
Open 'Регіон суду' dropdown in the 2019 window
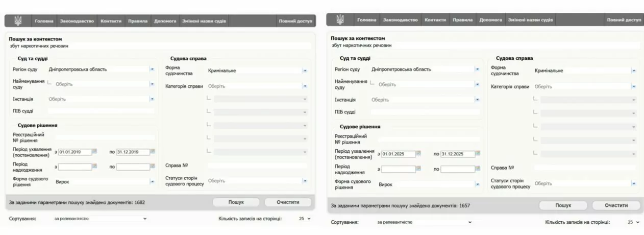pyautogui.click(x=152, y=69)
